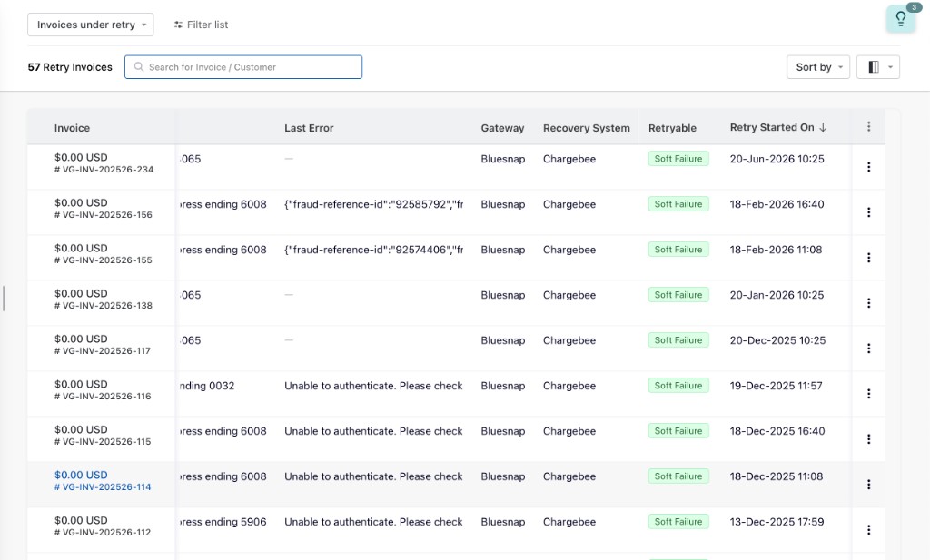The image size is (930, 560).
Task: Click 'ending 5906' payment method cell
Action: pyautogui.click(x=223, y=522)
